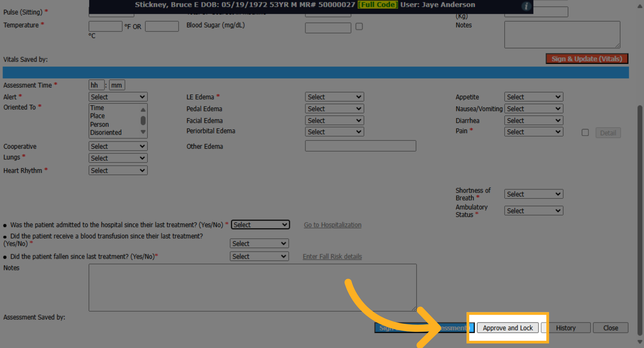Click the Assessment Time mm field
Screen dimensions: 644x348
coord(117,85)
